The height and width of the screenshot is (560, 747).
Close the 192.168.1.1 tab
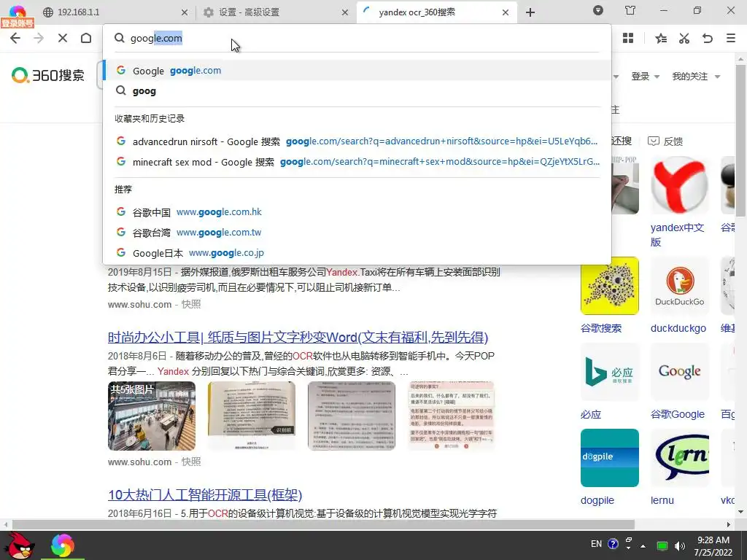tap(185, 12)
